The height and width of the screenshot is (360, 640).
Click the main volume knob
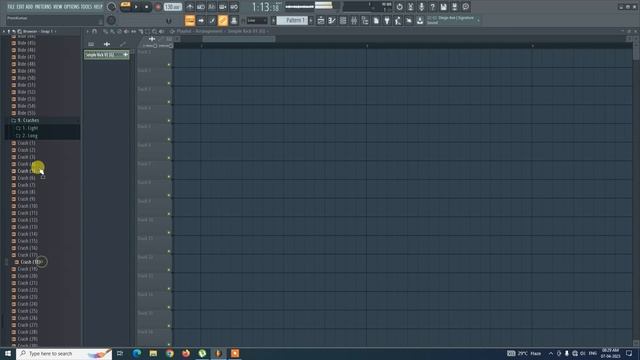(111, 7)
